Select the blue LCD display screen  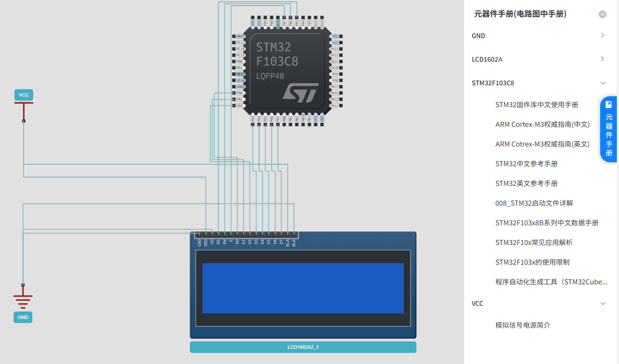tap(303, 288)
